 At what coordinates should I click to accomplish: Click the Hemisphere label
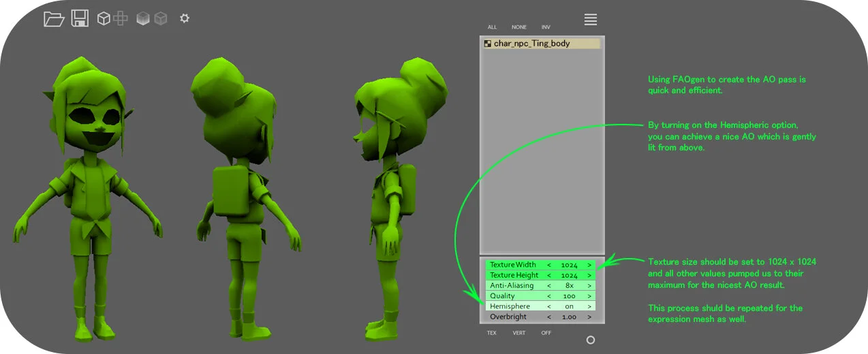(510, 306)
